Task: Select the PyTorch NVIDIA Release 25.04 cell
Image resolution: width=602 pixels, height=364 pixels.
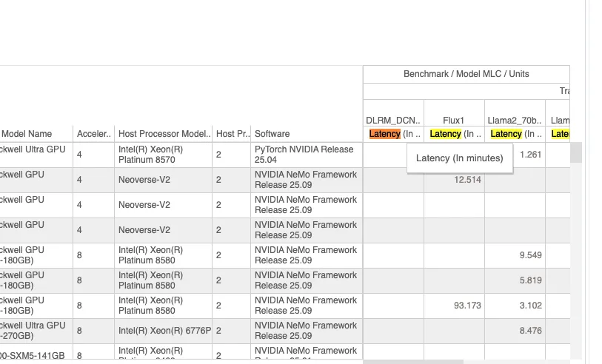Action: (304, 154)
